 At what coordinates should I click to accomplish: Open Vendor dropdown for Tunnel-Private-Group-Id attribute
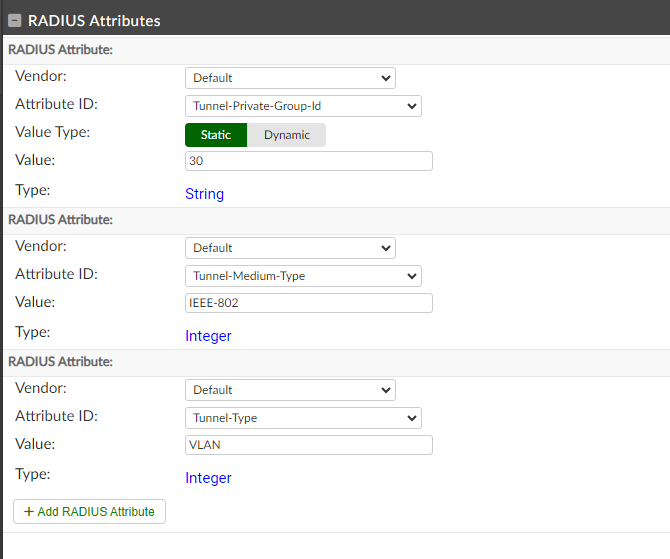tap(290, 78)
